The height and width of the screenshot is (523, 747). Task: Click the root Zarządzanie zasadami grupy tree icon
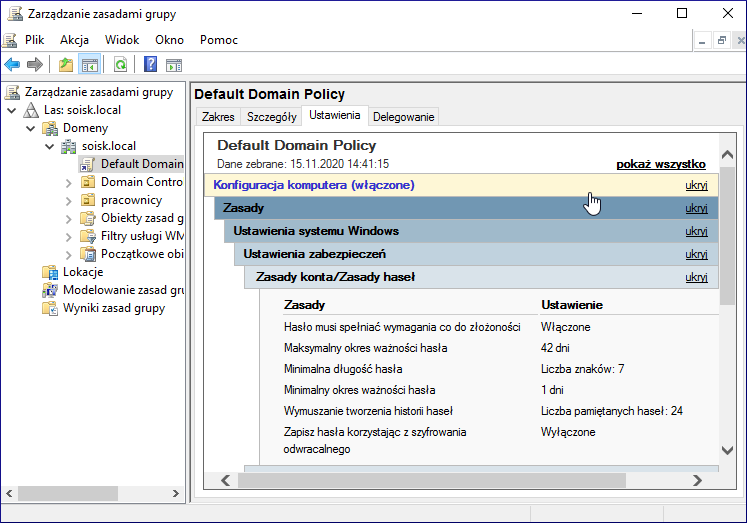(x=12, y=92)
